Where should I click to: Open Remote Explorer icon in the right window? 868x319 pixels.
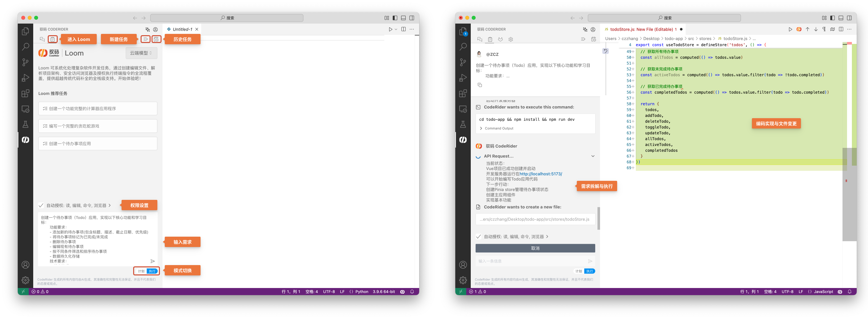pyautogui.click(x=463, y=109)
